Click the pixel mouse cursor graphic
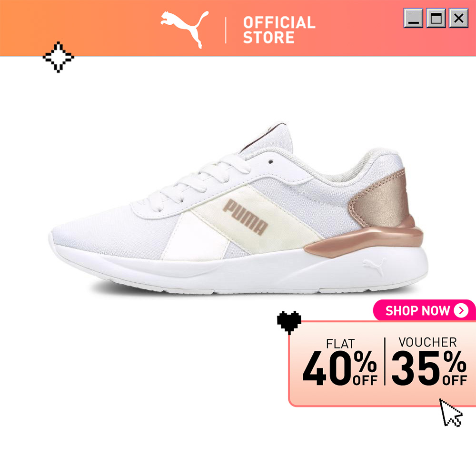Image resolution: width=476 pixels, height=476 pixels. coord(451,413)
